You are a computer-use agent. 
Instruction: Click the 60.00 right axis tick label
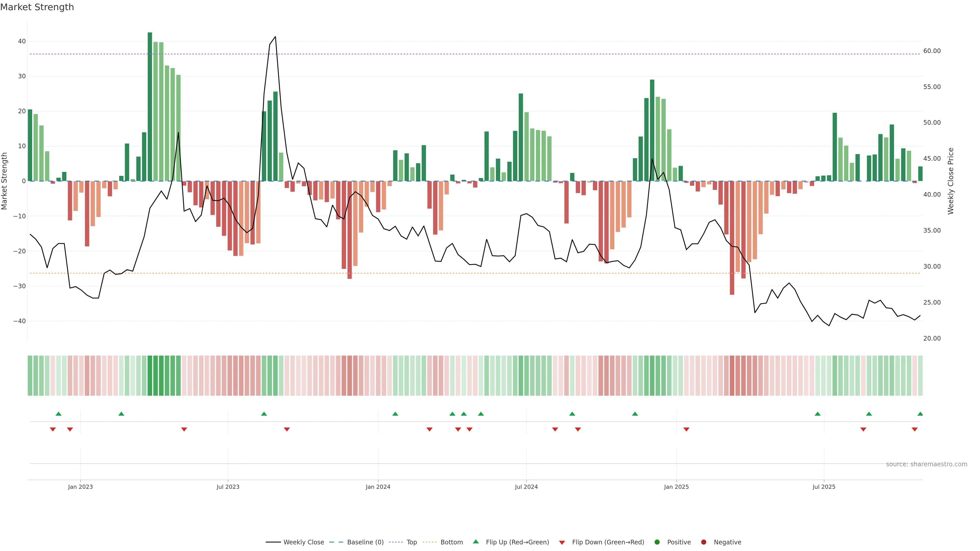point(932,51)
